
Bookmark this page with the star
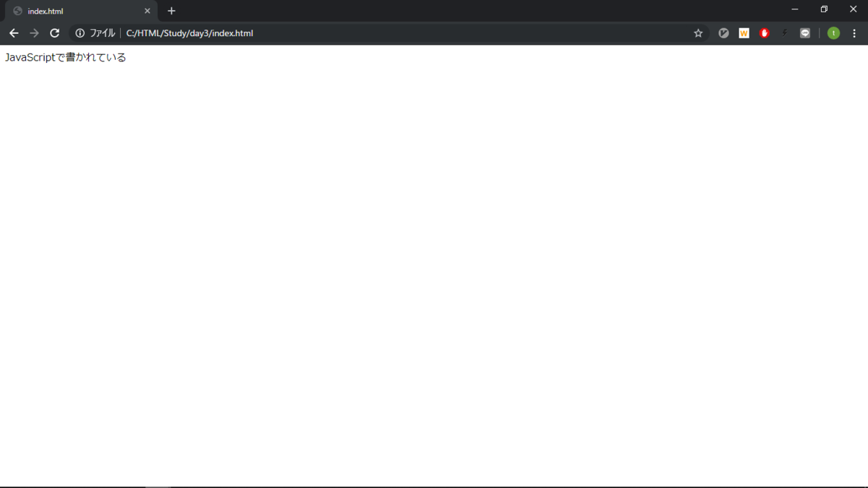coord(698,33)
